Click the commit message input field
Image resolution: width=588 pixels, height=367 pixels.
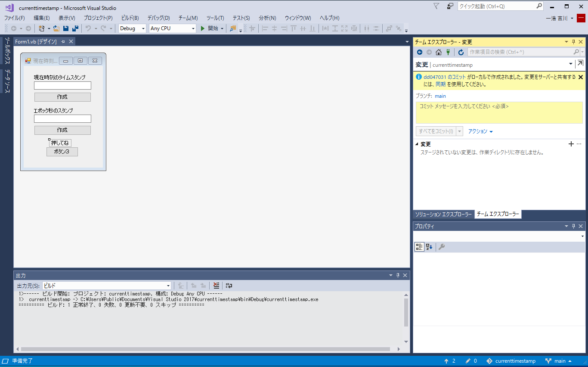point(499,112)
